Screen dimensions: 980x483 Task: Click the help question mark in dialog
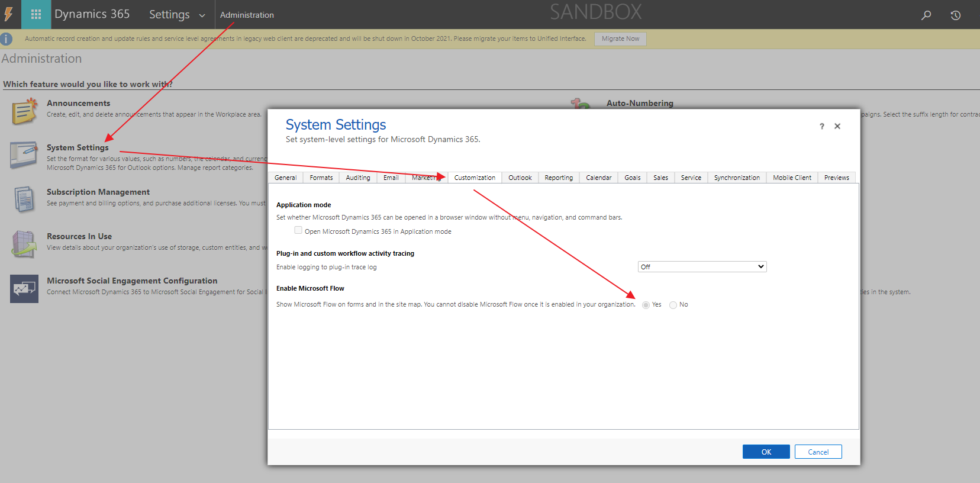821,126
